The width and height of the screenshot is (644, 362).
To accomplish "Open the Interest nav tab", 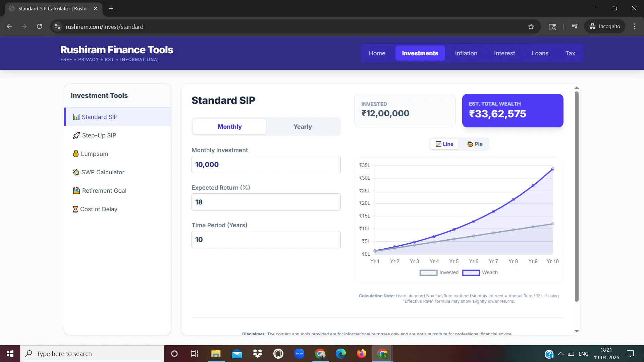I will (504, 53).
